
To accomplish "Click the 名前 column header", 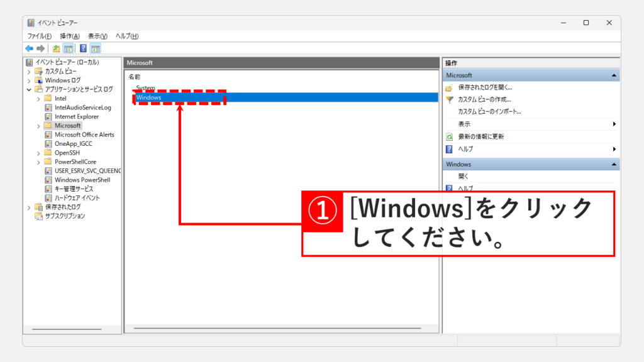I will coord(135,77).
